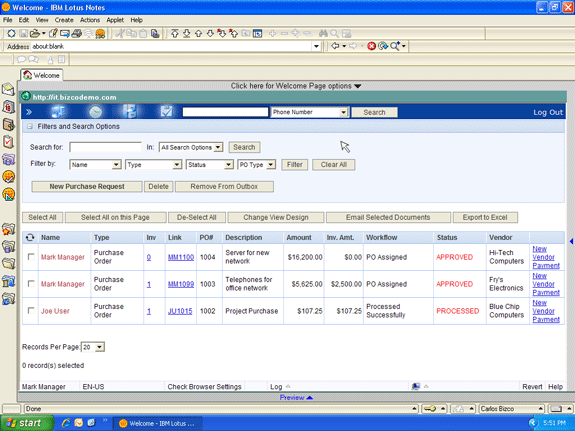Screen dimensions: 575x431
Task: Click the Check Browser Settings link
Action: (x=204, y=387)
